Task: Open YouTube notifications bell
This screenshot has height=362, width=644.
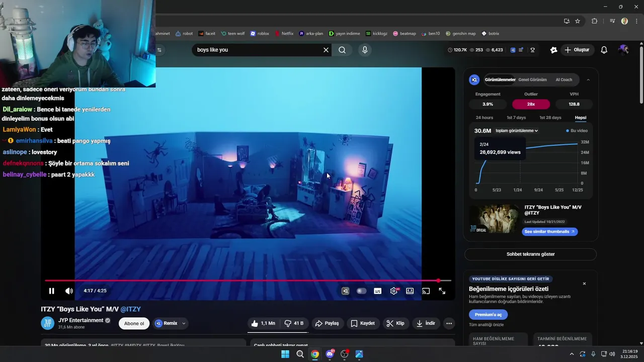Action: pyautogui.click(x=604, y=50)
